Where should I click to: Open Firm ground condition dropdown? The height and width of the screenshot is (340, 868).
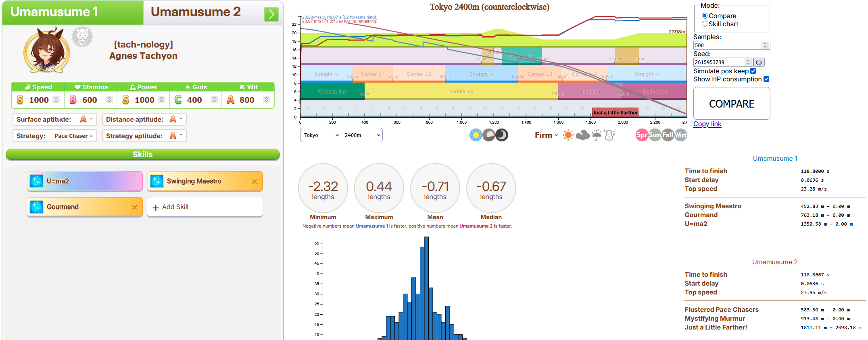pos(547,135)
